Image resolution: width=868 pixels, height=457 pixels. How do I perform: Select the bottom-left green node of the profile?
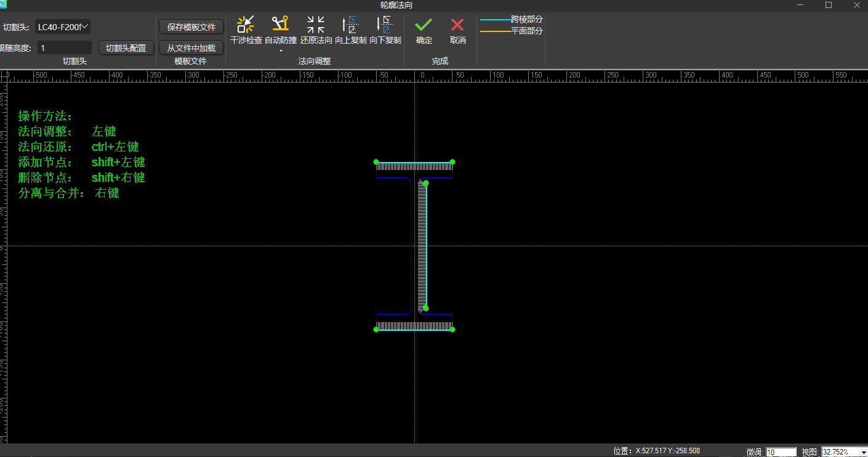pos(376,330)
